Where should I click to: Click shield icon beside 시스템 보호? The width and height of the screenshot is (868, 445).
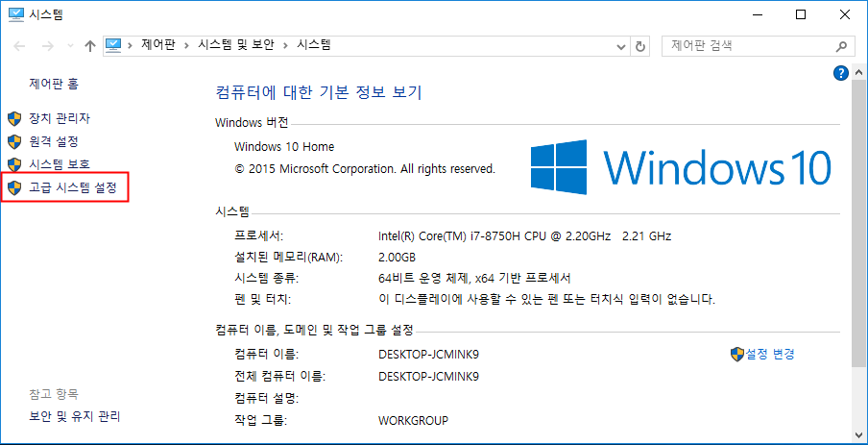14,164
